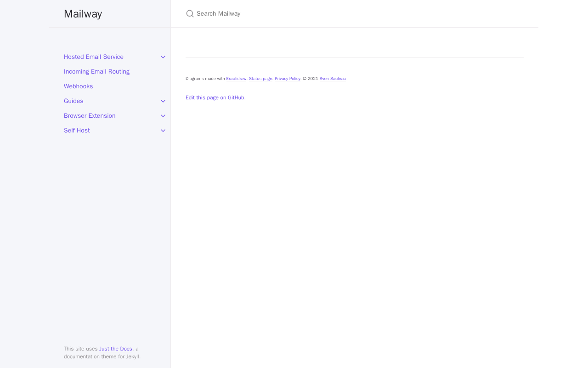Open the Hosted Email Service page

coord(94,57)
